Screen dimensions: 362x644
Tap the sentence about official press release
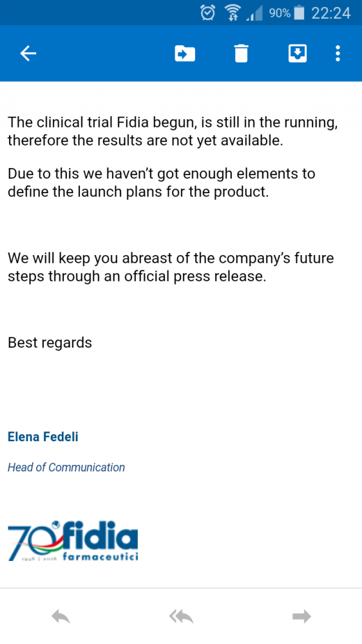pyautogui.click(x=171, y=267)
